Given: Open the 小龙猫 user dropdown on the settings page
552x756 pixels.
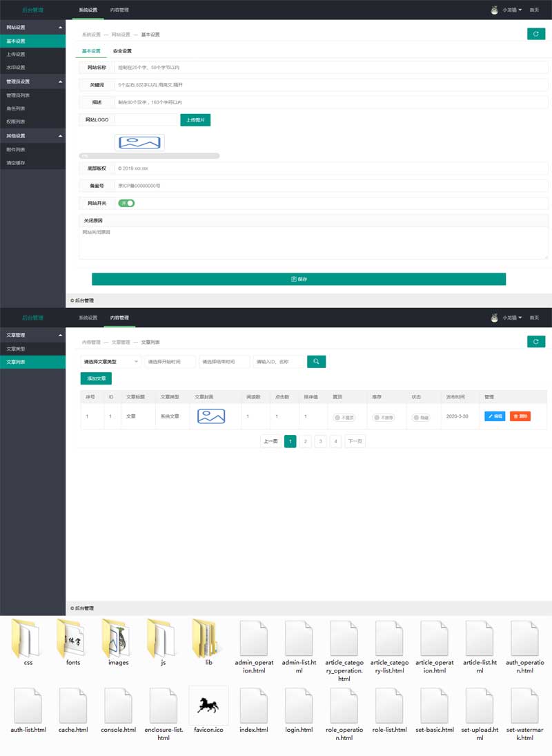Looking at the screenshot, I should coord(512,10).
